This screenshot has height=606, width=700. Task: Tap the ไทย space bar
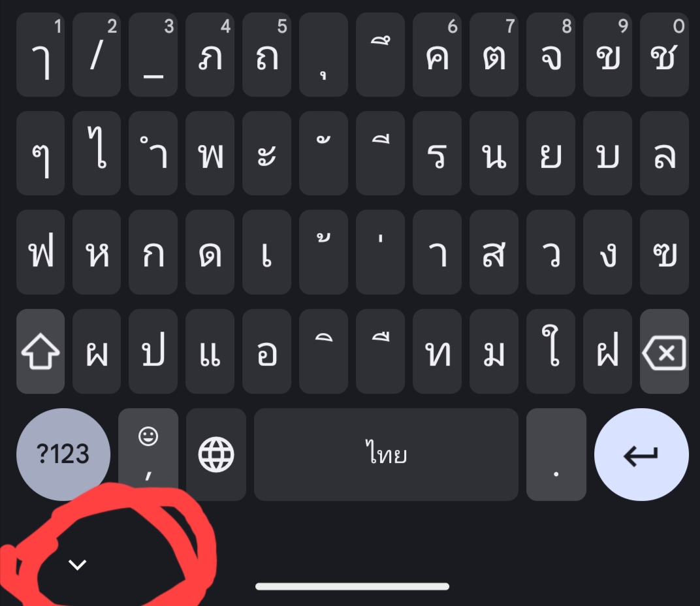[x=386, y=454]
